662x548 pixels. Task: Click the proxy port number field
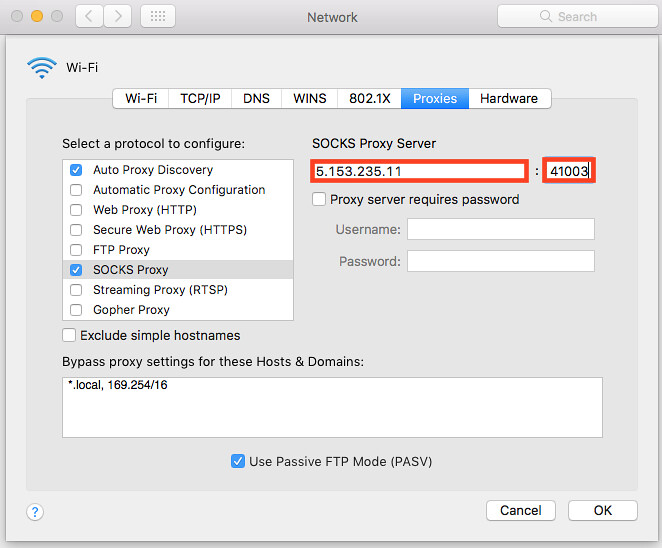(x=568, y=171)
